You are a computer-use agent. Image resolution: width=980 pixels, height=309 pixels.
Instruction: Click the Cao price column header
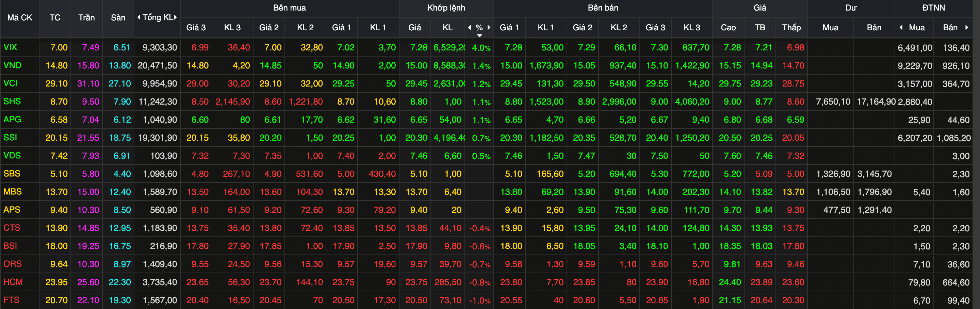(728, 28)
